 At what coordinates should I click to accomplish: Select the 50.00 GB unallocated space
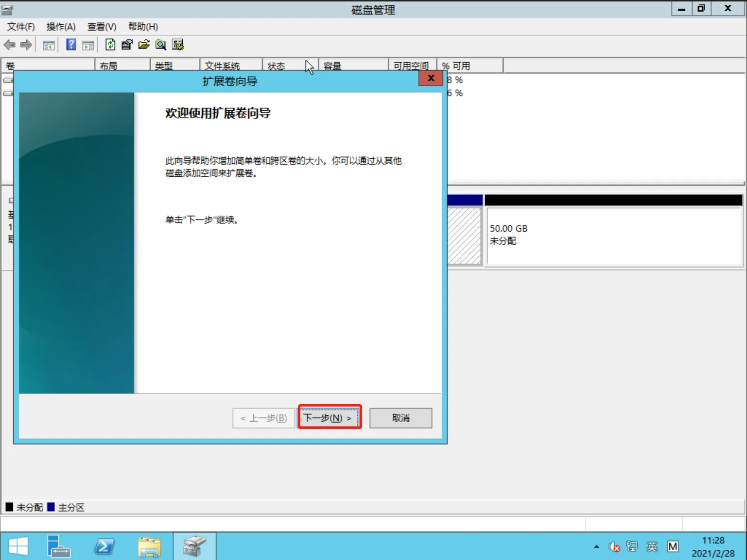click(612, 236)
